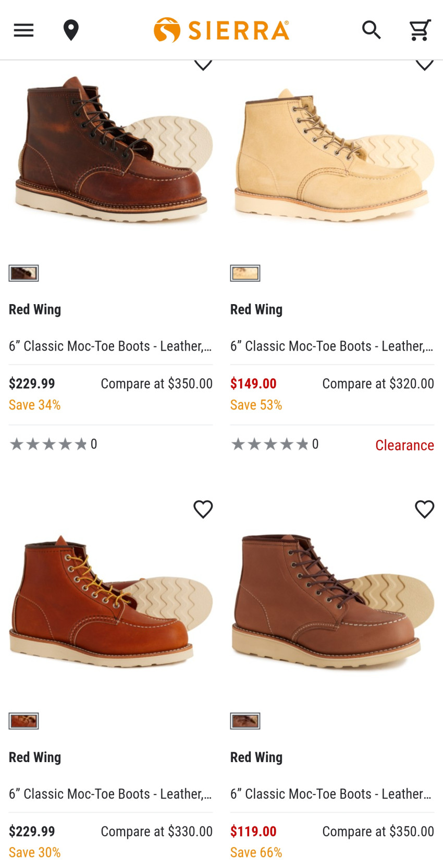Image resolution: width=443 pixels, height=868 pixels.
Task: View the orange-laced boot product photo
Action: coord(110,600)
